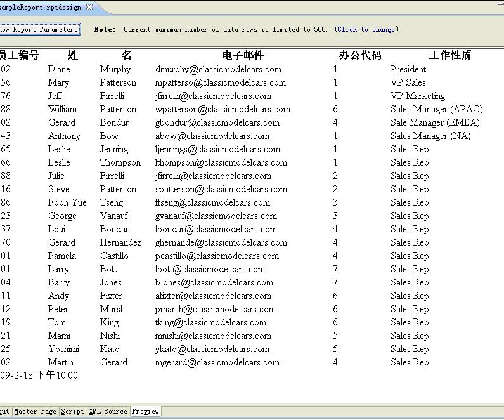Click Sales Manager (NA) cell
Viewport: 504px width, 420px height.
coord(430,136)
